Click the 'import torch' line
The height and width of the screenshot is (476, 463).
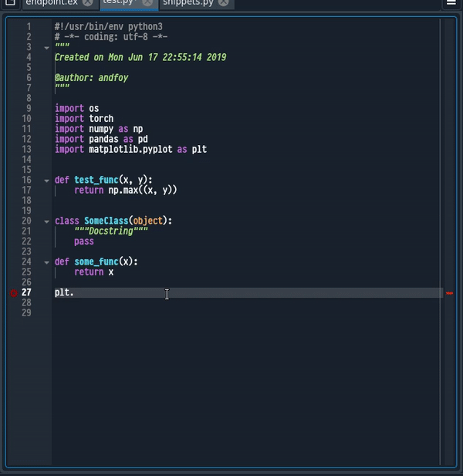pos(84,119)
